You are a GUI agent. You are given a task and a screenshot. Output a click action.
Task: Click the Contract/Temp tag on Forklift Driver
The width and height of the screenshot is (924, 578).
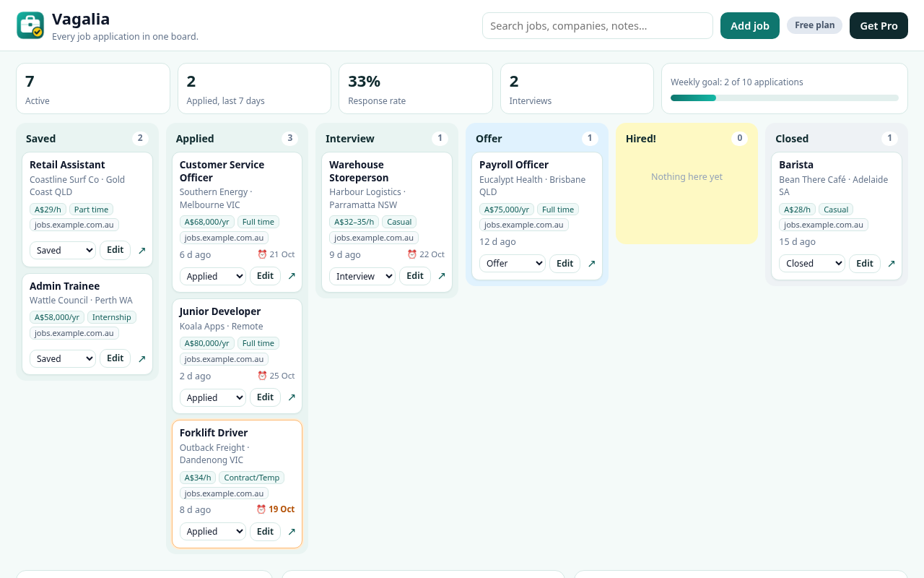click(x=252, y=478)
